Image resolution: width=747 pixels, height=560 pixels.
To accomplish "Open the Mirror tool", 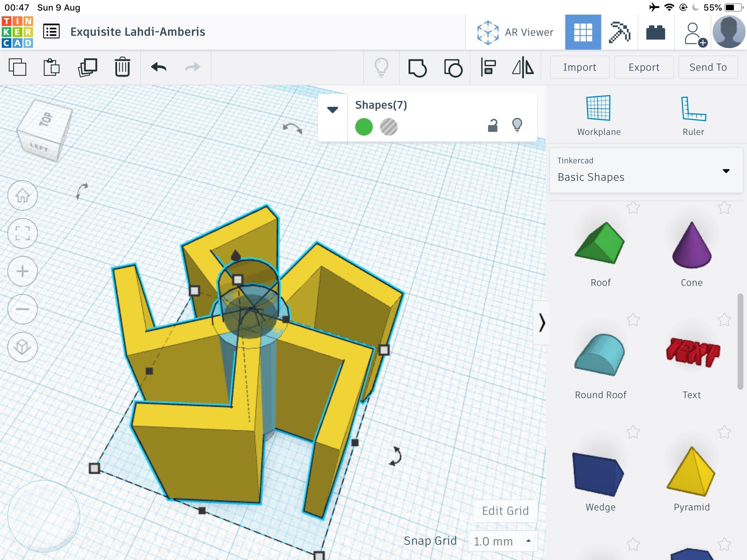I will 523,67.
